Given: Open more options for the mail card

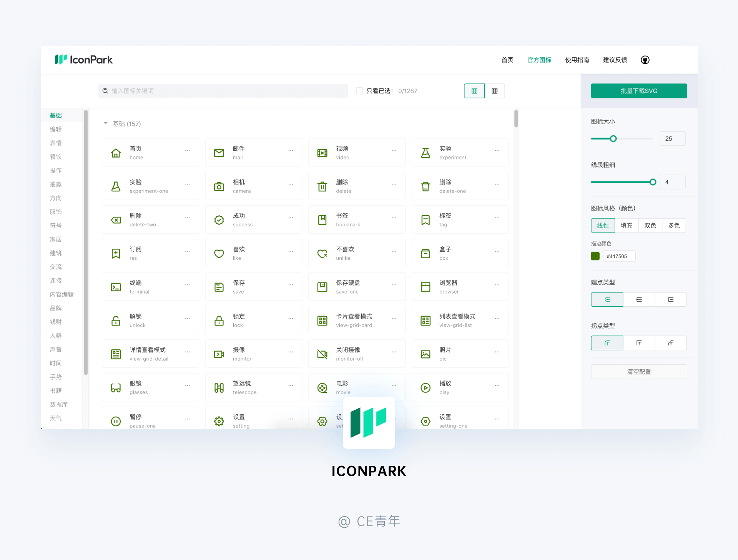Looking at the screenshot, I should click(291, 151).
